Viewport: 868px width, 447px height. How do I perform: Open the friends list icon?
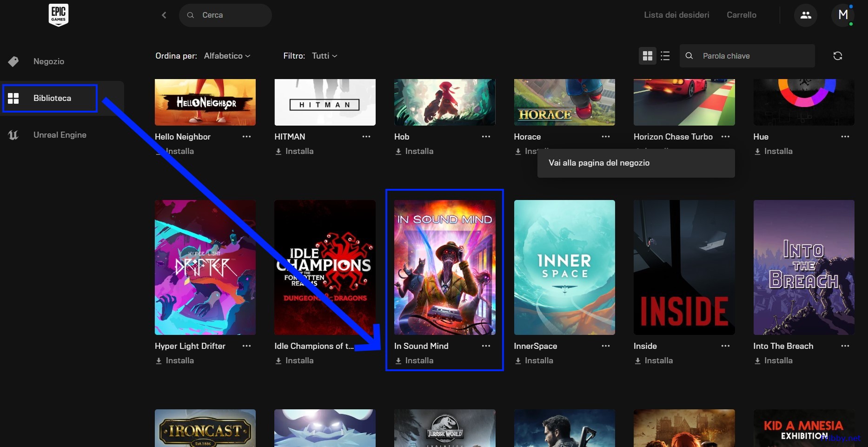(x=806, y=15)
